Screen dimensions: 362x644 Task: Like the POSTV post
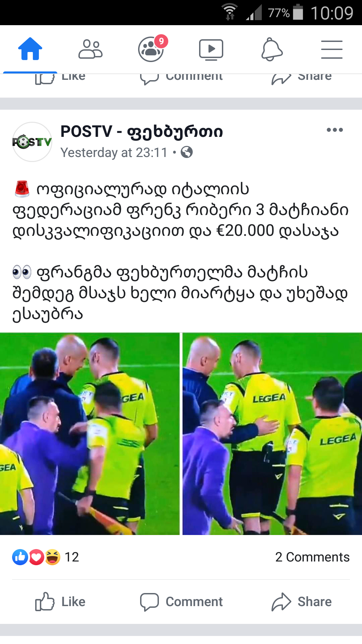pyautogui.click(x=60, y=602)
